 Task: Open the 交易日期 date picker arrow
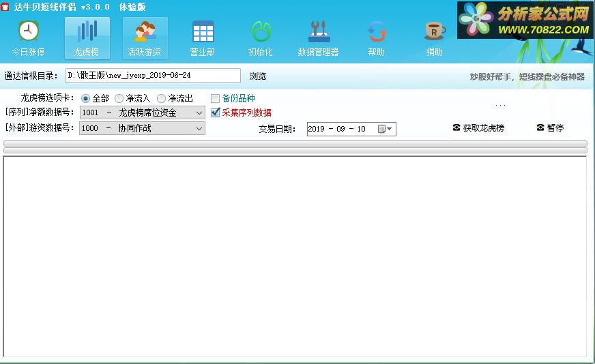[x=390, y=129]
